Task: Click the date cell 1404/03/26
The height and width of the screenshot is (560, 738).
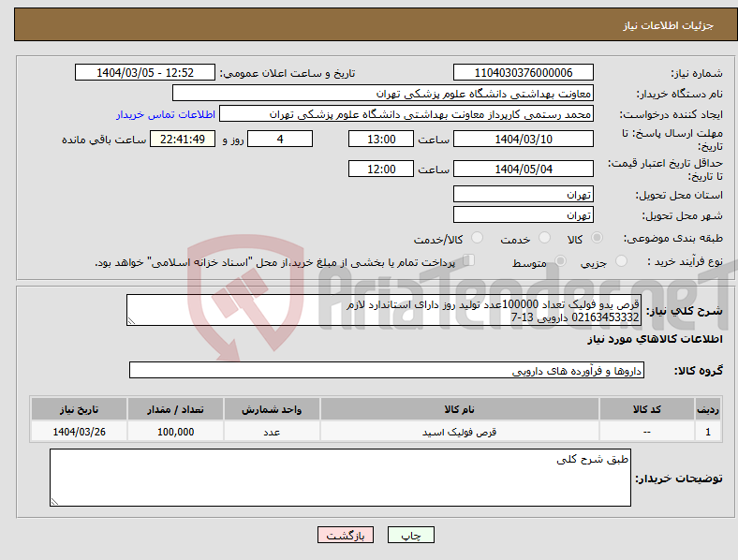Action: 79,432
